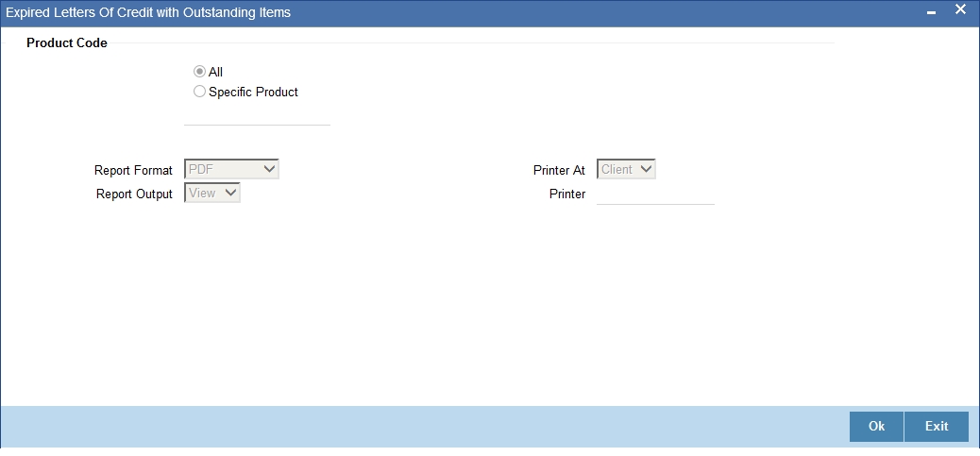The height and width of the screenshot is (456, 980).
Task: Click the Printer label text
Action: point(567,194)
